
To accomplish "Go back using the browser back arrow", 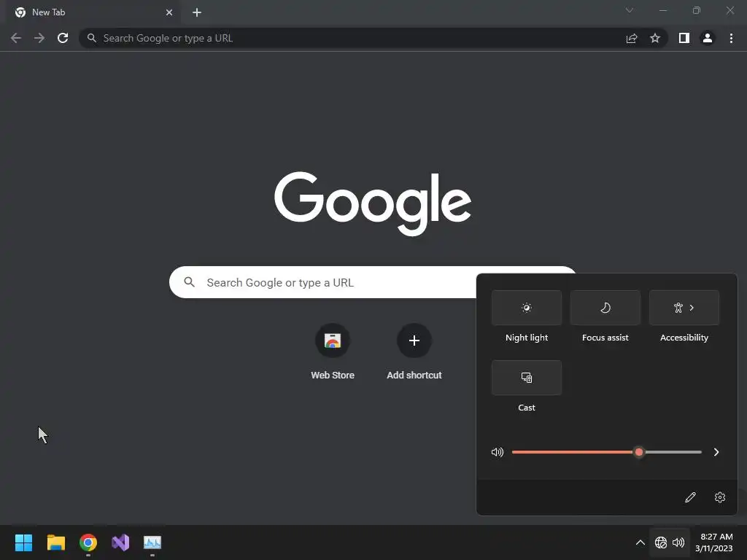I will click(x=16, y=38).
